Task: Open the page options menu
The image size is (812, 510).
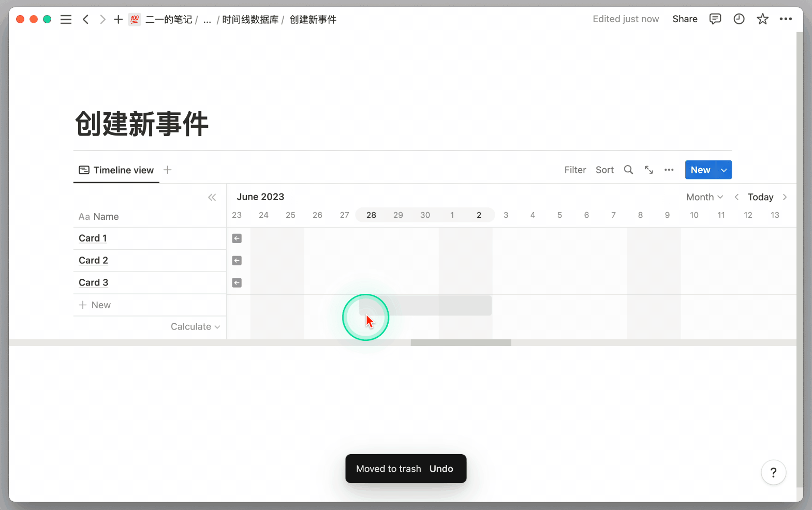Action: pyautogui.click(x=786, y=19)
